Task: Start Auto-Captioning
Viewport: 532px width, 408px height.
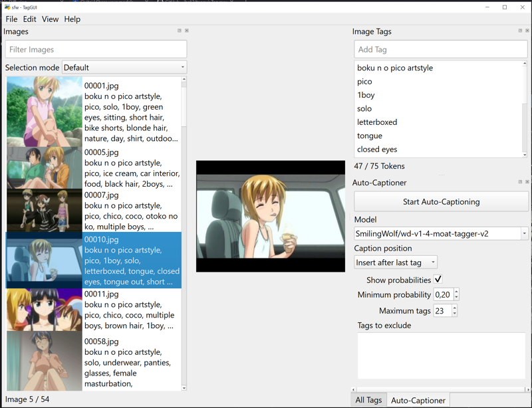Action: (x=441, y=202)
